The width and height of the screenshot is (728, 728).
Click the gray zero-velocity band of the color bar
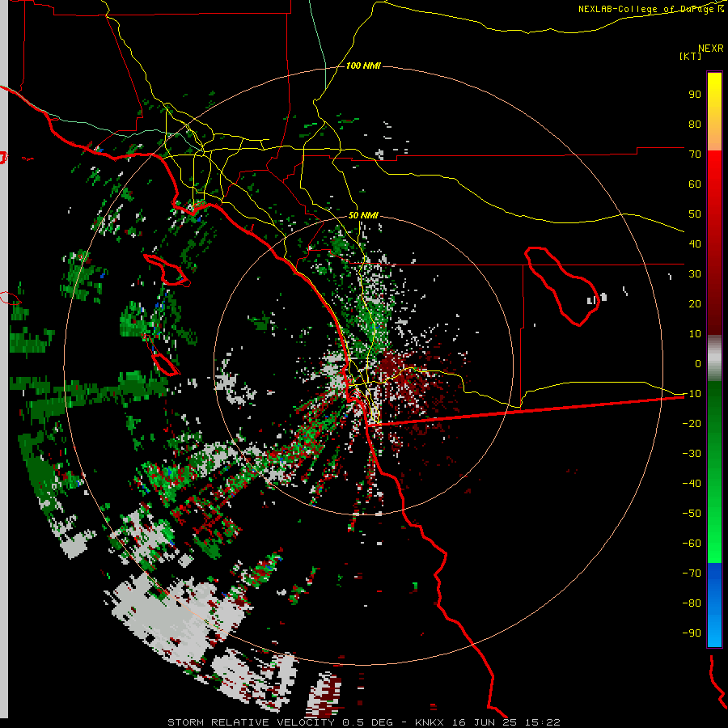[714, 358]
